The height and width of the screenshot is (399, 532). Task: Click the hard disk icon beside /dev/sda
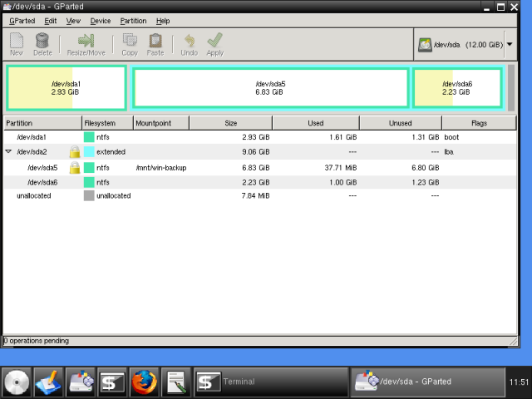(x=425, y=45)
